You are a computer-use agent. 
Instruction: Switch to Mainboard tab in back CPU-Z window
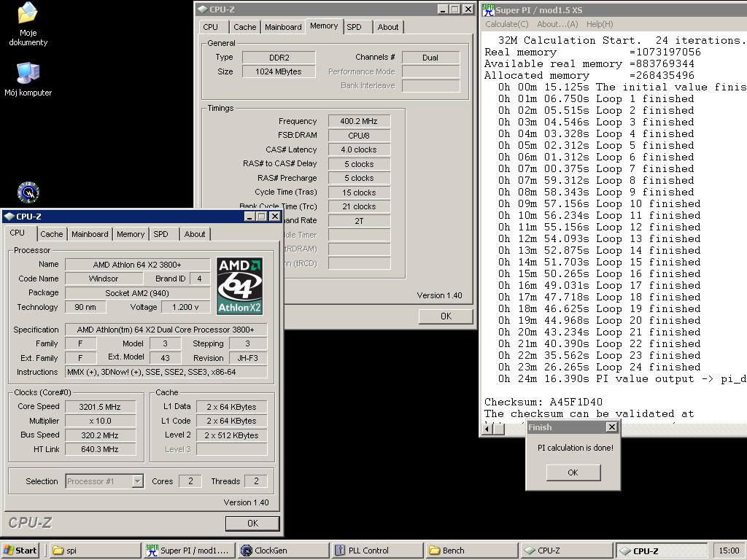click(283, 27)
